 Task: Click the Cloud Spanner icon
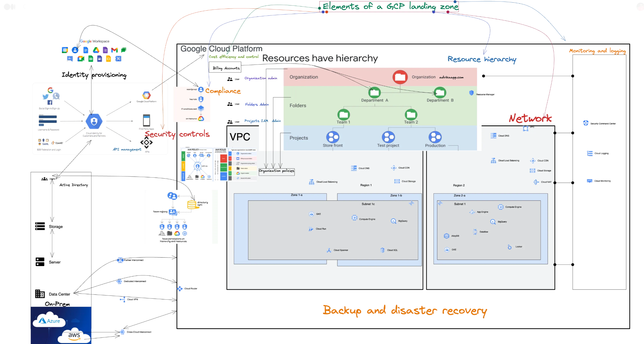tap(329, 250)
